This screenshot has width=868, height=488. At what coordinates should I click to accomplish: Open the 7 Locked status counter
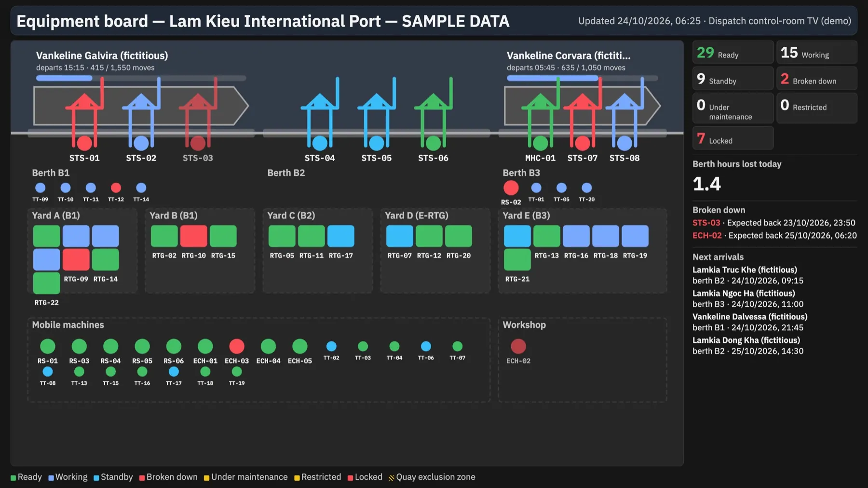click(x=733, y=138)
